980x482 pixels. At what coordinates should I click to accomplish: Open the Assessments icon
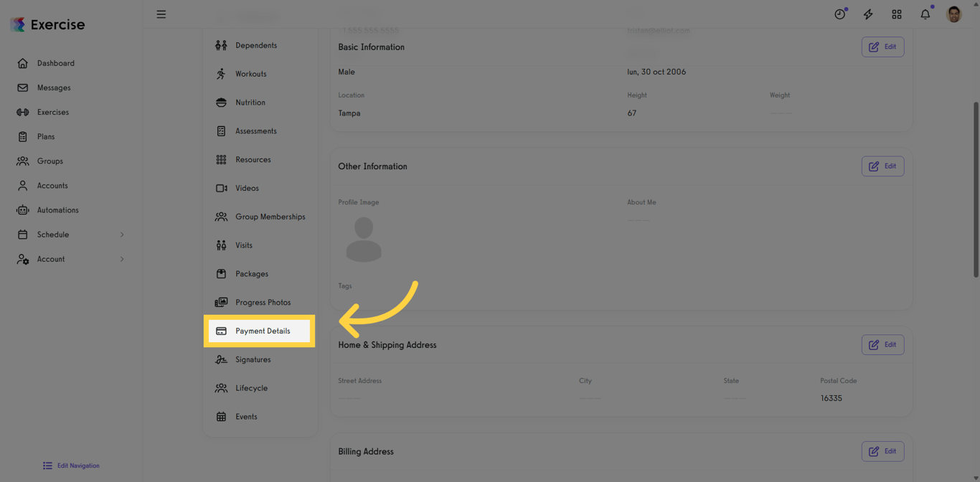(x=222, y=131)
